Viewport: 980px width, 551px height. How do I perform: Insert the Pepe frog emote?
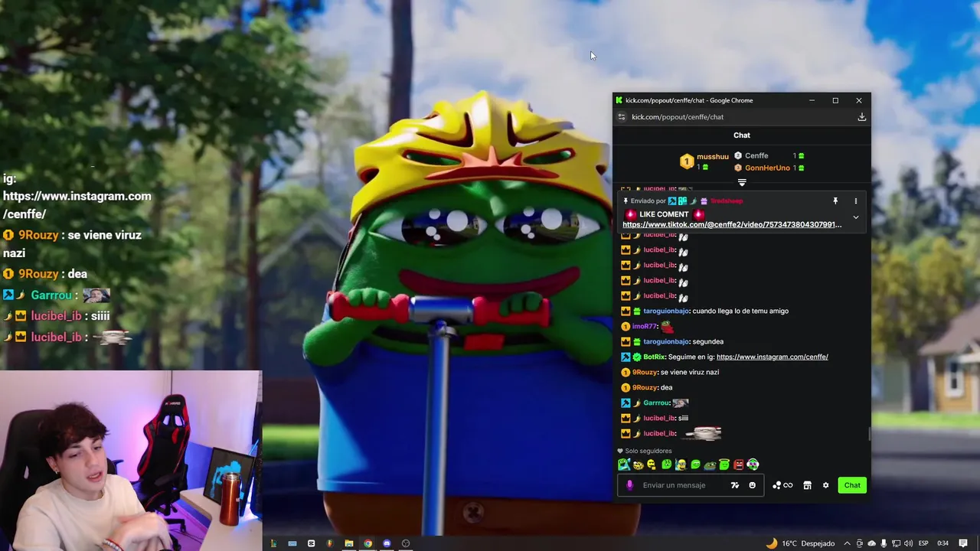pos(710,465)
